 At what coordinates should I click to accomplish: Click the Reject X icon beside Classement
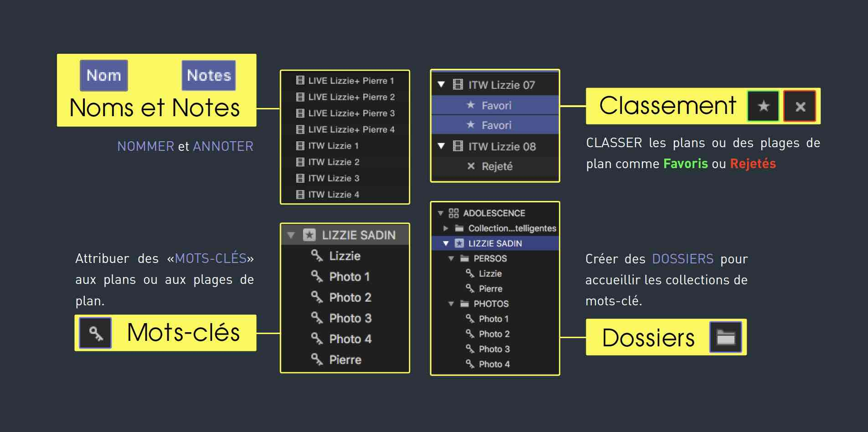[x=800, y=106]
